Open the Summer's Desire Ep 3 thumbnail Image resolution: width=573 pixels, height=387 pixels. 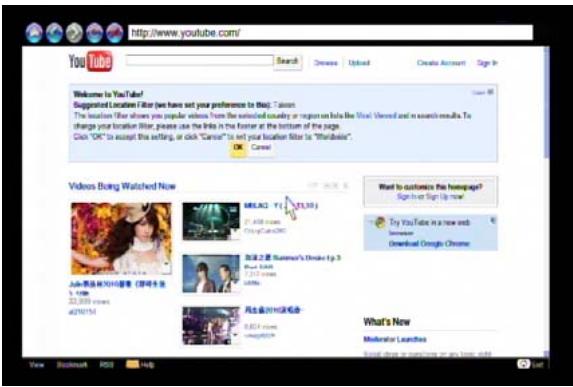point(211,273)
